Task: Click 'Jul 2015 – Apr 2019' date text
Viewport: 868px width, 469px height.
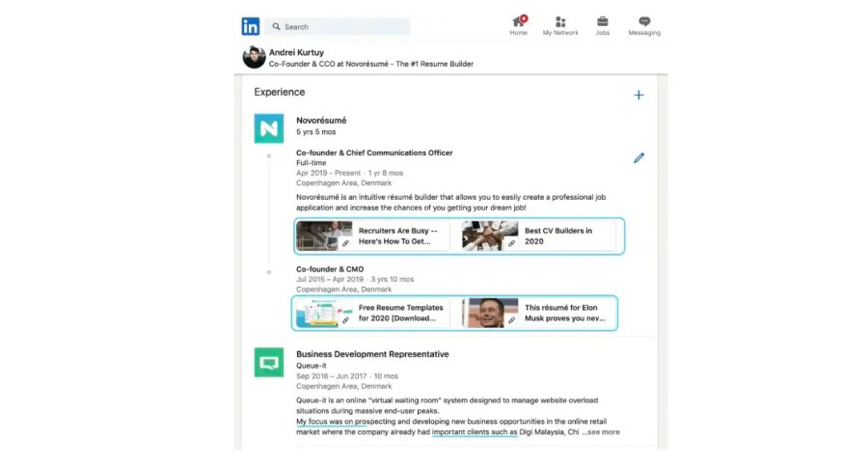Action: coord(330,279)
